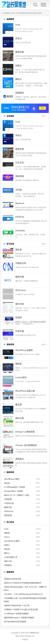The width and height of the screenshot is (50, 644).
Task: Open the GoDaddy logo thumbnail
Action: [8, 232]
